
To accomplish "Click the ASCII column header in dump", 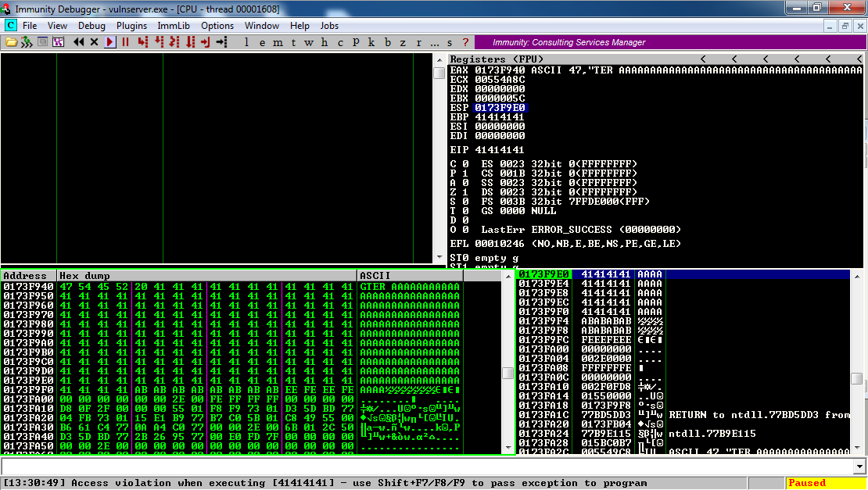I will coord(411,275).
